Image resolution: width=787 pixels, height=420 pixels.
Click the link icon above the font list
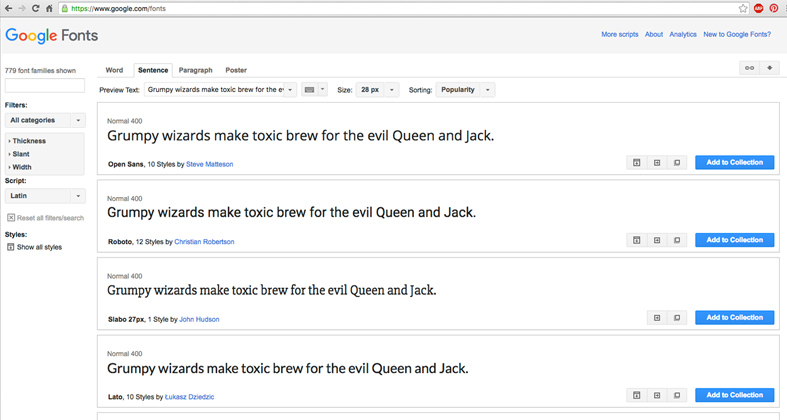coord(749,68)
